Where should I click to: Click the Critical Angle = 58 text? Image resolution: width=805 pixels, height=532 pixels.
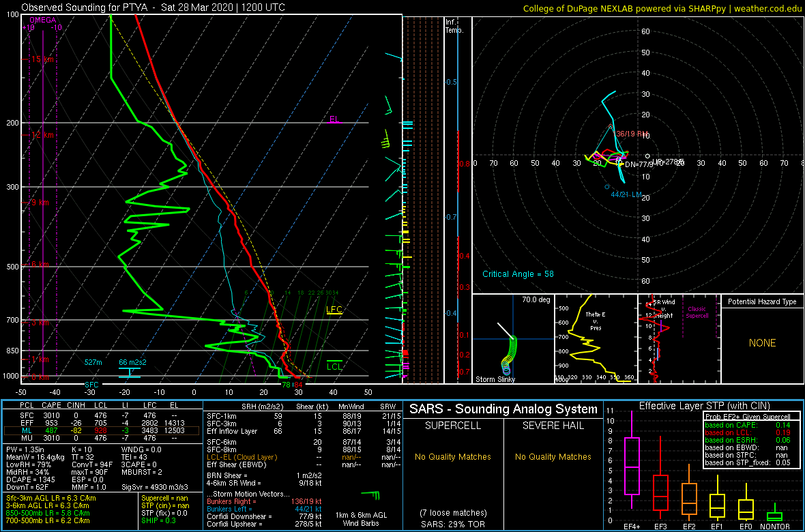[518, 274]
